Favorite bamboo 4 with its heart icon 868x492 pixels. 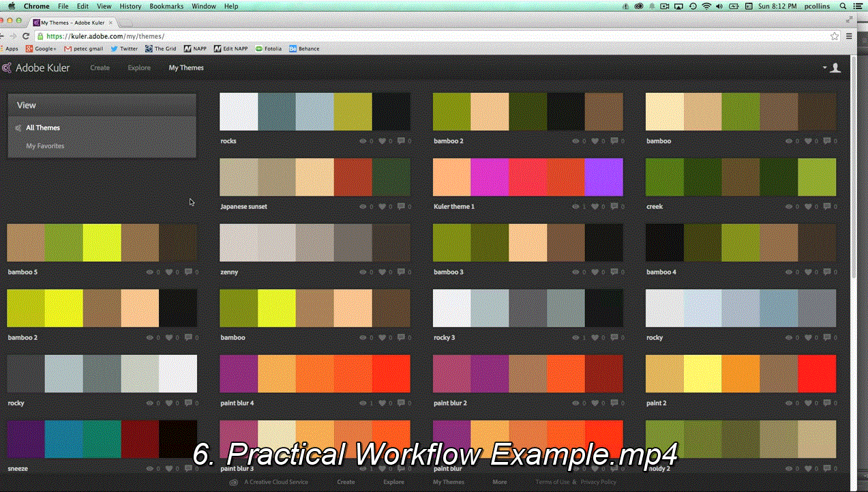tap(808, 272)
